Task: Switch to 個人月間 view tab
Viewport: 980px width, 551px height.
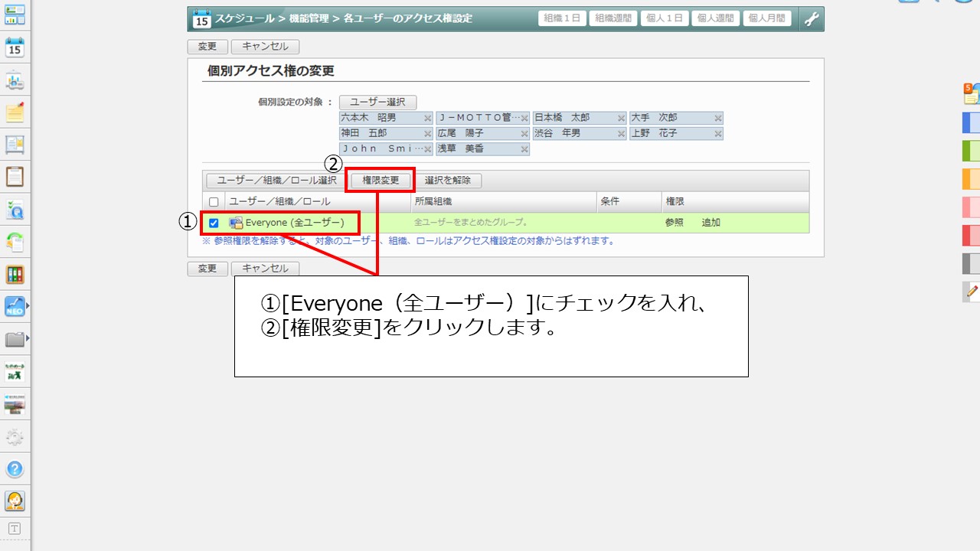Action: (766, 18)
